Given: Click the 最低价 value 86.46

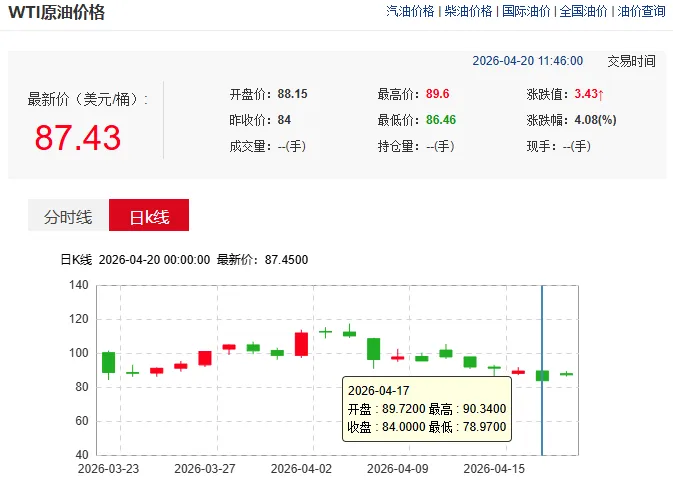Looking at the screenshot, I should [441, 120].
